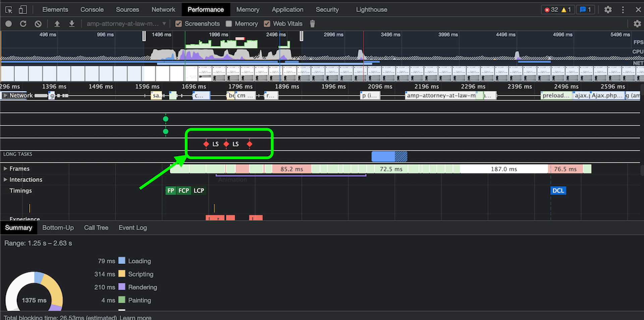Click the load profile upload icon

(x=57, y=24)
